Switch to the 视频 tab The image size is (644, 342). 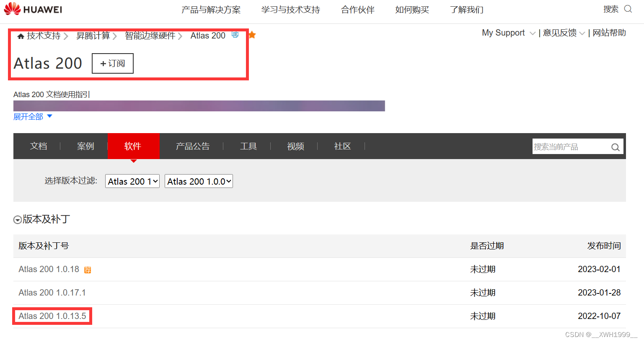295,146
